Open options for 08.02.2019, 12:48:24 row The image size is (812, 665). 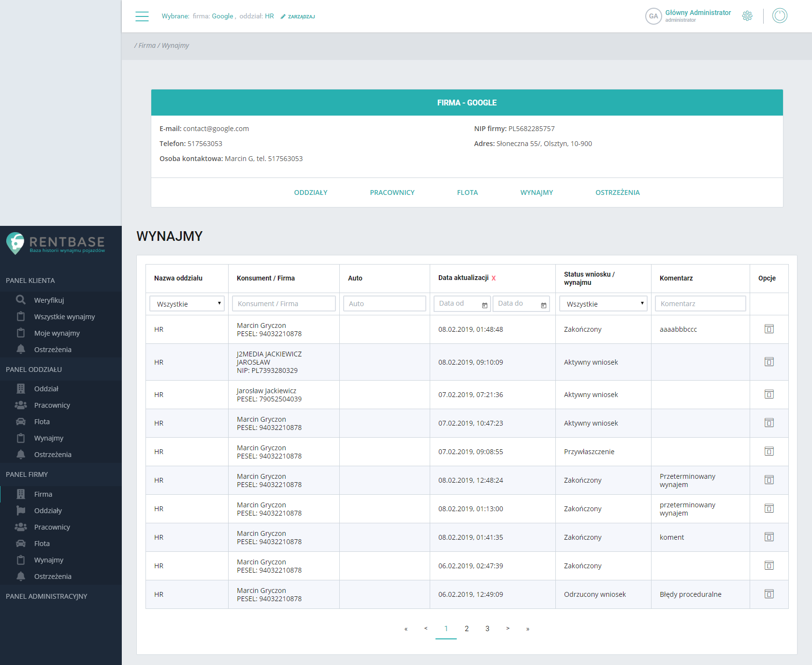click(x=769, y=480)
